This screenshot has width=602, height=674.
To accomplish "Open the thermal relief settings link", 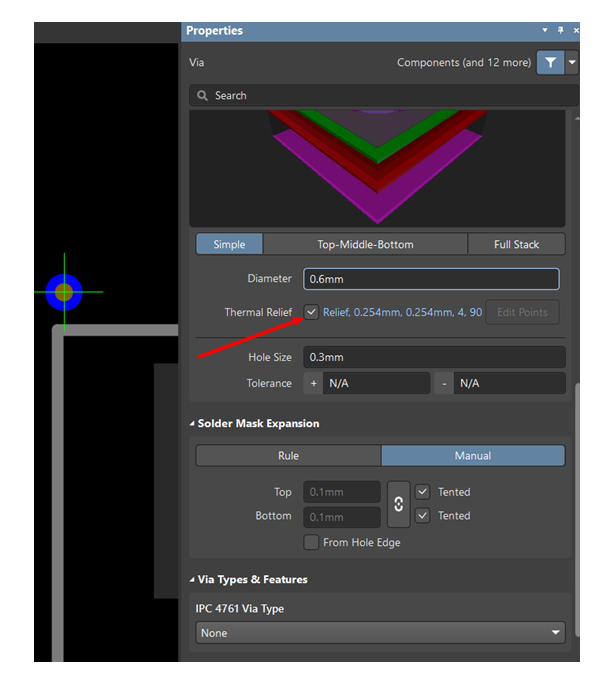I will click(402, 312).
